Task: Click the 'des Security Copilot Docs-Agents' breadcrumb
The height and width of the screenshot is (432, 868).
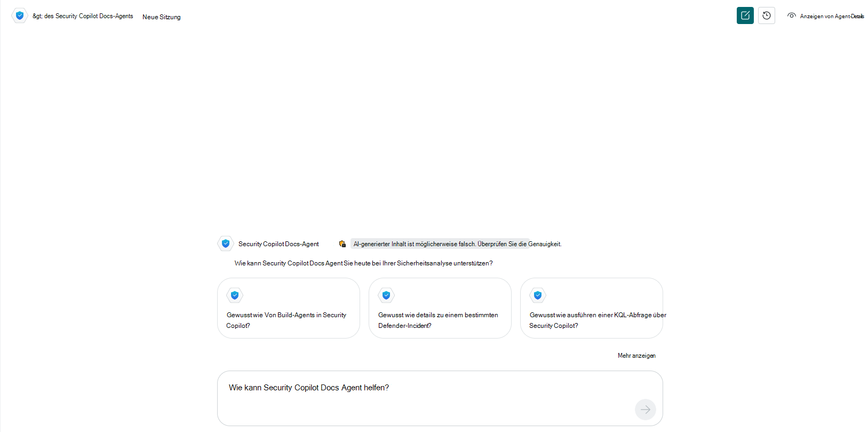Action: (83, 16)
